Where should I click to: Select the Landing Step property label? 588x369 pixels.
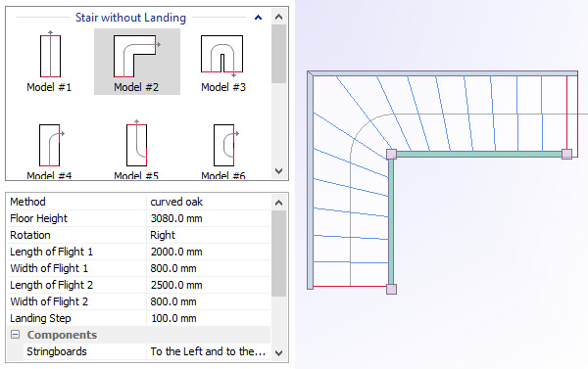[x=40, y=318]
